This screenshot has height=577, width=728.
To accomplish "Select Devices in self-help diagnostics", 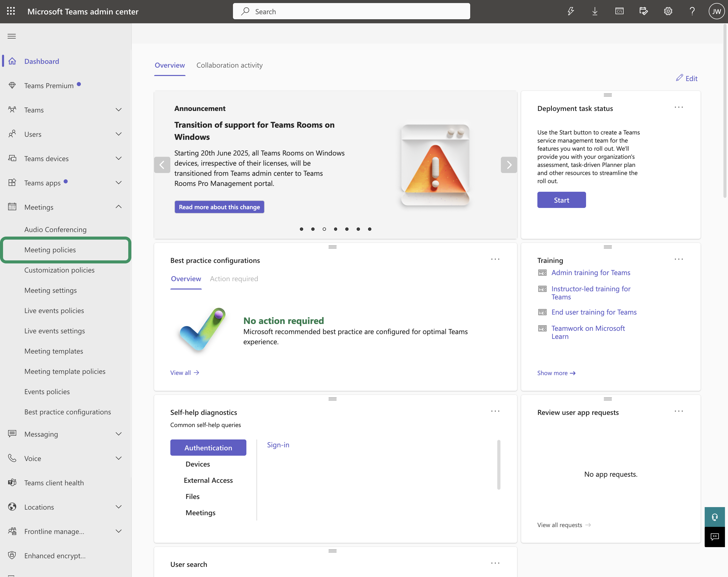I will click(x=198, y=464).
